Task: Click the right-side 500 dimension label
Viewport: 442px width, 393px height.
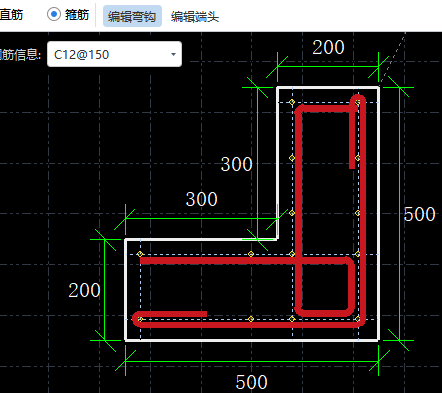Action: pyautogui.click(x=419, y=214)
